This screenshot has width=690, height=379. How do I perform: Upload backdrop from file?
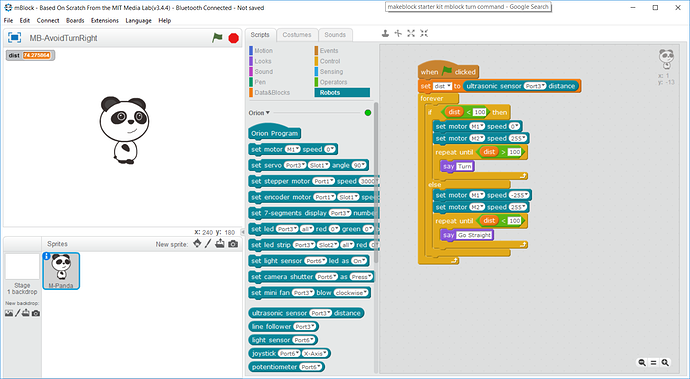[x=26, y=313]
